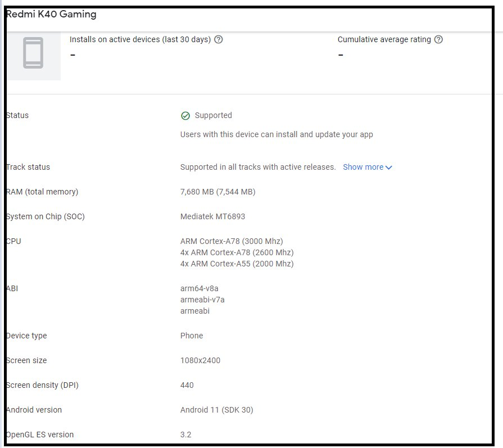Open help icon beside Installs on active devices
Viewport: 503px width, 448px height.
219,39
